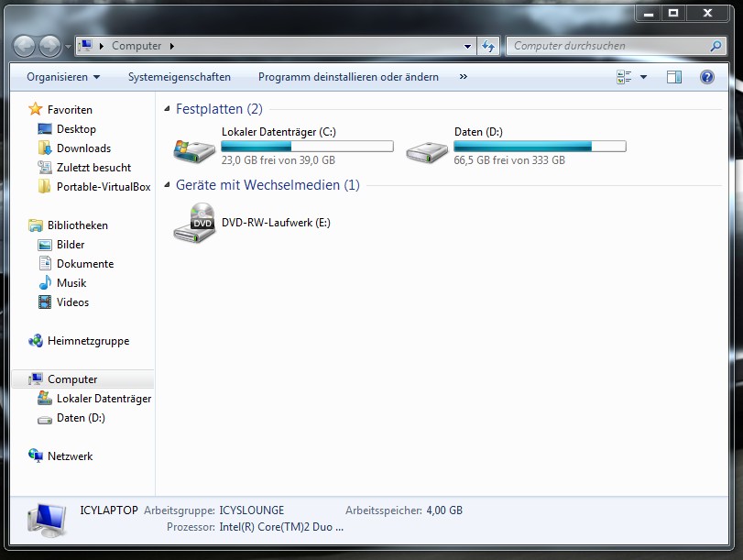Image resolution: width=743 pixels, height=560 pixels.
Task: Open the address bar history dropdown
Action: [x=467, y=46]
